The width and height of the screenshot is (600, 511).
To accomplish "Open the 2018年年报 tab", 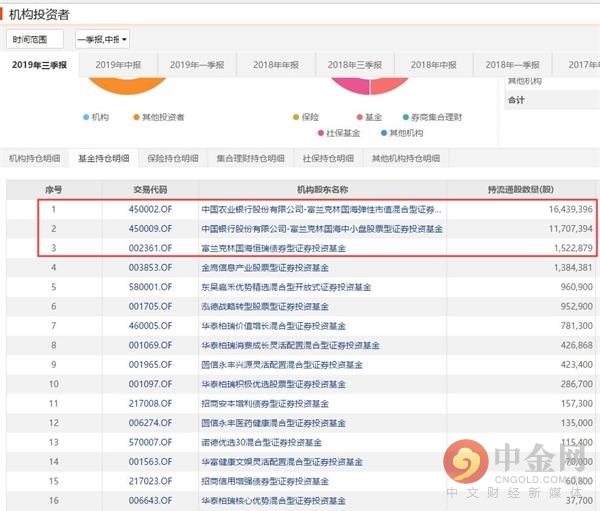I will click(x=276, y=65).
